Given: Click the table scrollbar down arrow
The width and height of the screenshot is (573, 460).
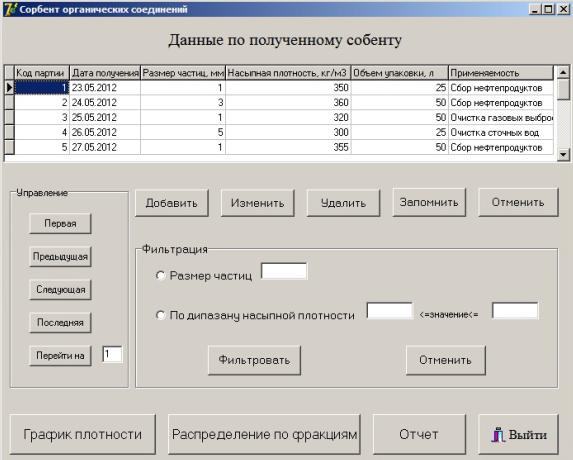Looking at the screenshot, I should [x=563, y=155].
